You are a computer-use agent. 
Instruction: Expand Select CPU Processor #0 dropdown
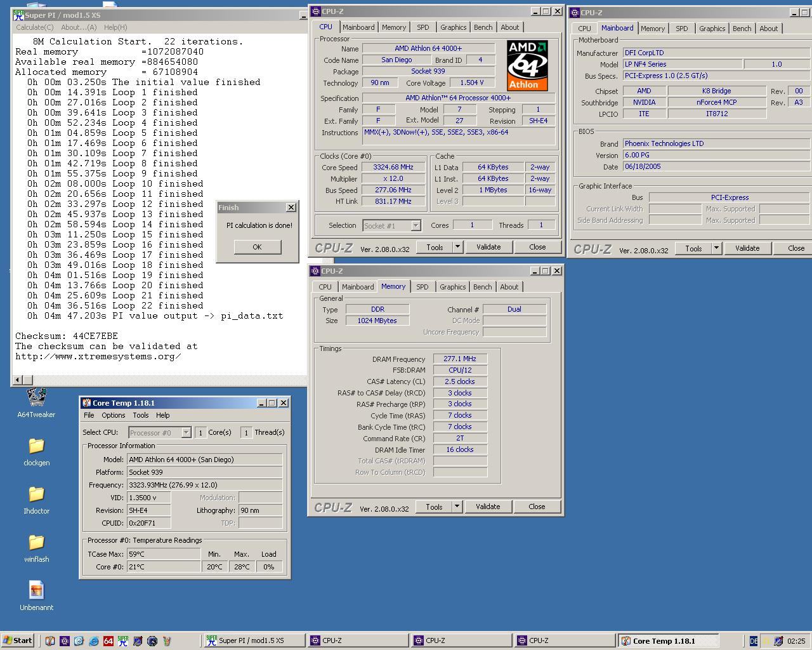[186, 432]
